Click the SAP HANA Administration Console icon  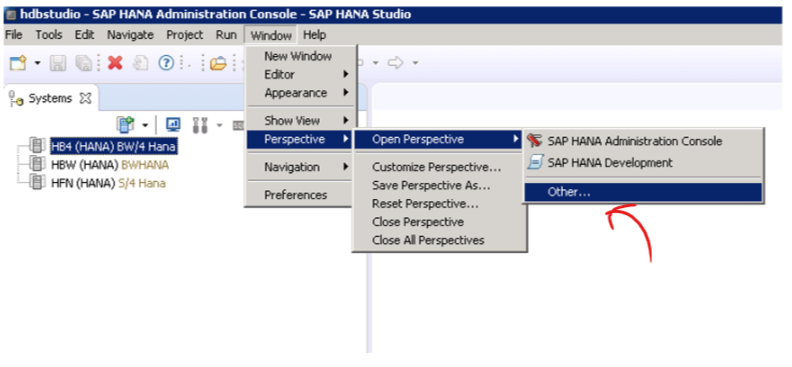[534, 141]
